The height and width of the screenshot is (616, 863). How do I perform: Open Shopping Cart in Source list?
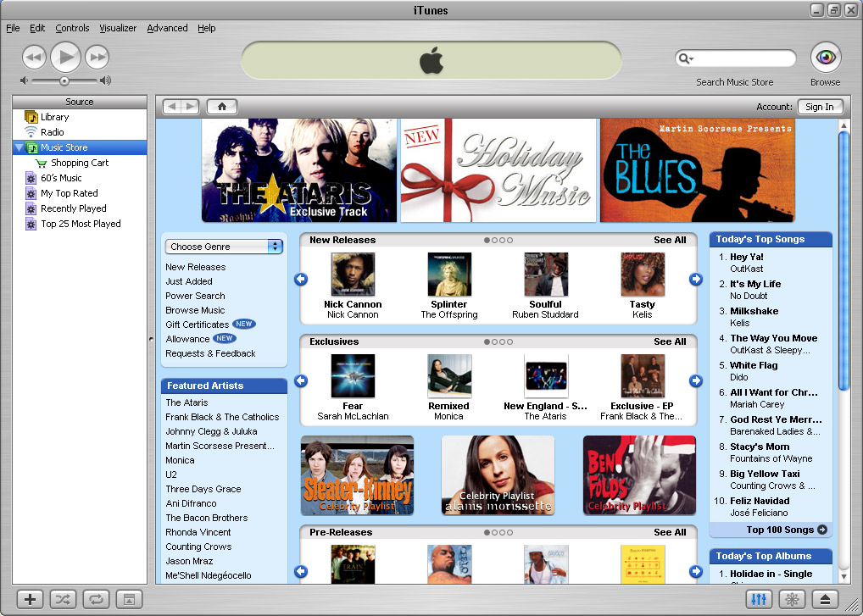(x=80, y=163)
